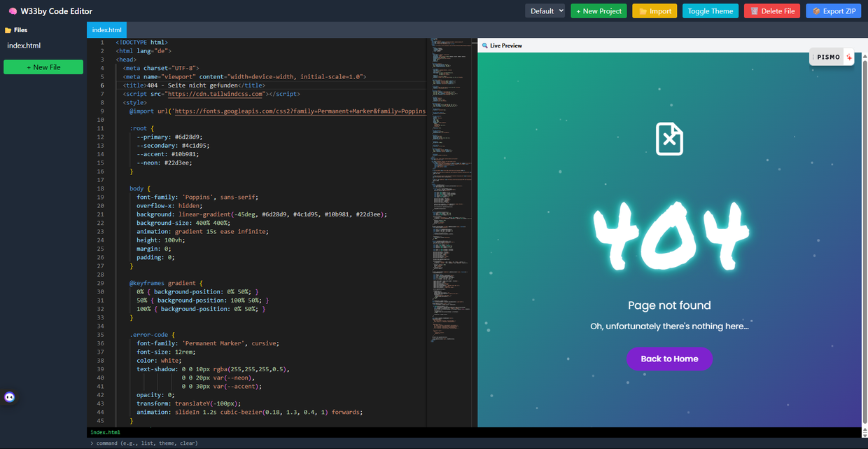
Task: Click the tailwindcss CDN script URL
Action: tap(215, 94)
